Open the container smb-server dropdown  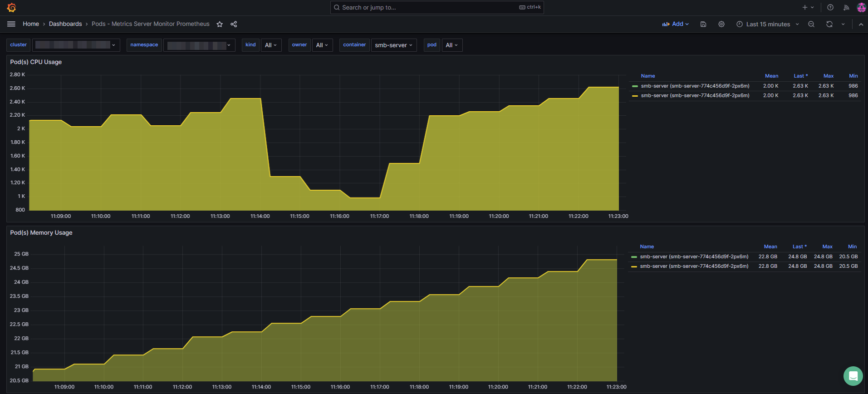pos(394,45)
